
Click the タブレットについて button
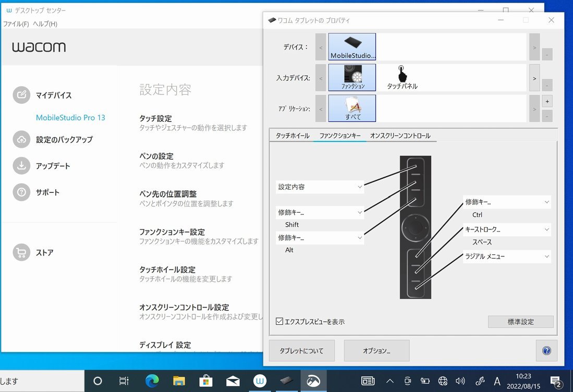point(301,351)
